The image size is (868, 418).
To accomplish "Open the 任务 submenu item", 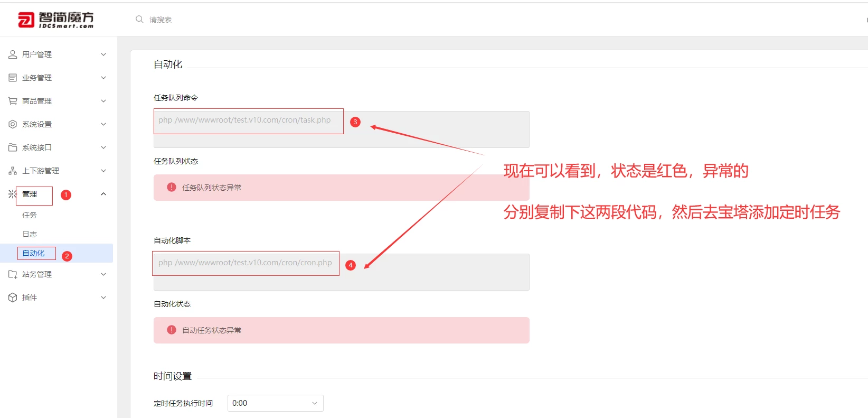I will [30, 215].
